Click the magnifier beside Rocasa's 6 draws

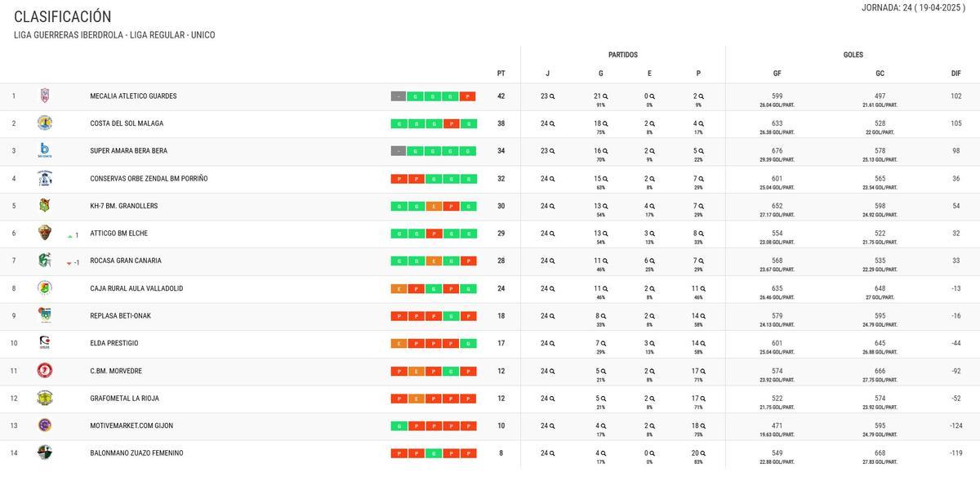click(x=652, y=261)
